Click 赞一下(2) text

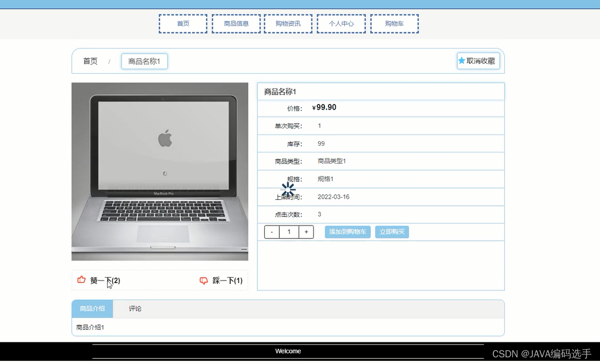point(105,281)
